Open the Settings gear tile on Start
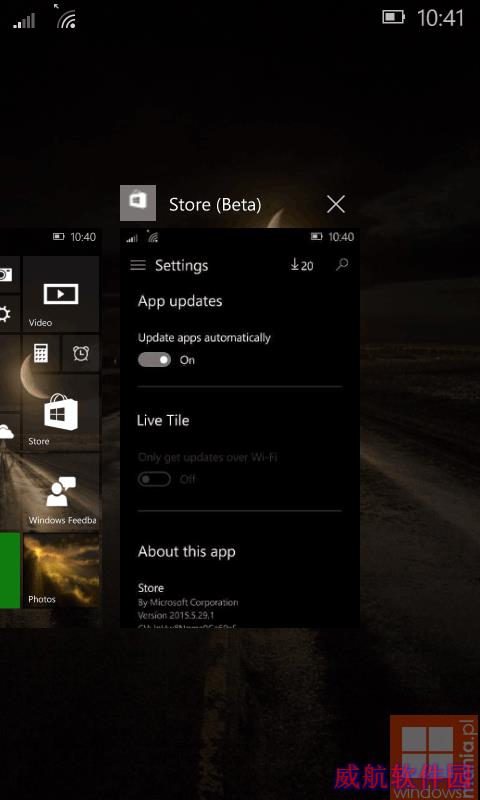The width and height of the screenshot is (480, 800). tap(10, 314)
